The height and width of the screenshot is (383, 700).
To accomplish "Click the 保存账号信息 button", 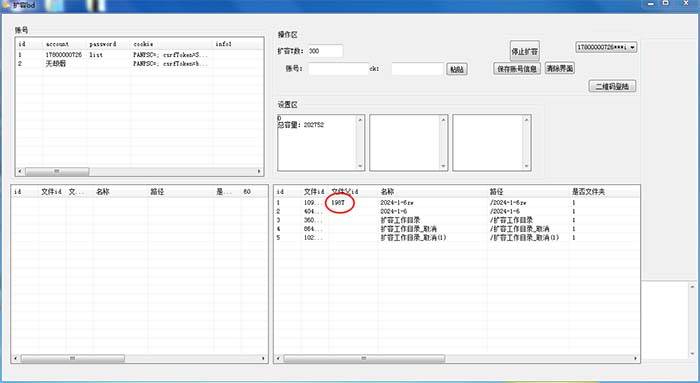I will tap(517, 69).
